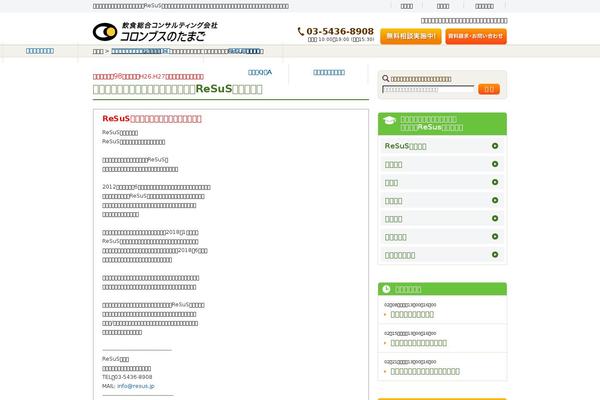The width and height of the screenshot is (600, 400).
Task: Open the 無料相談実施中! orange button
Action: tap(411, 36)
